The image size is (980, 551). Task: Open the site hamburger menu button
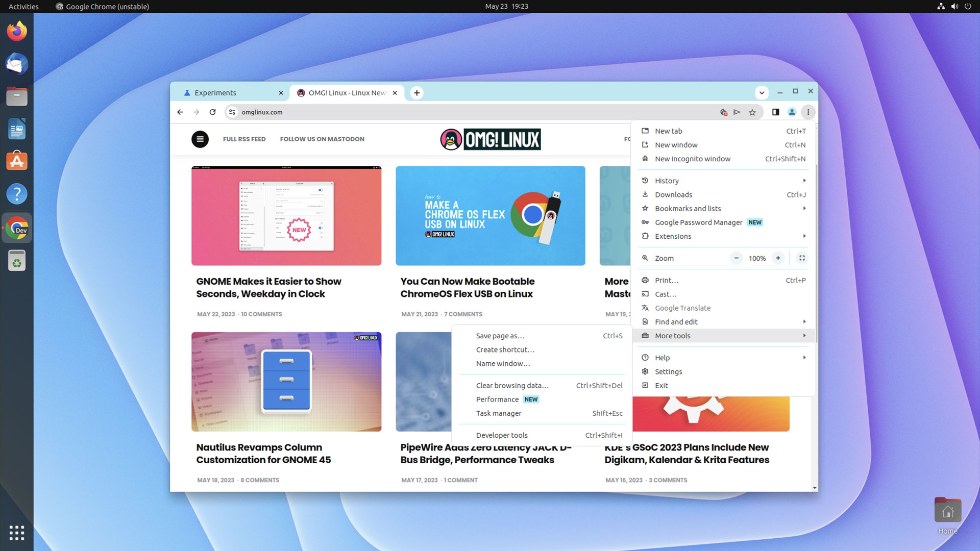coord(200,139)
